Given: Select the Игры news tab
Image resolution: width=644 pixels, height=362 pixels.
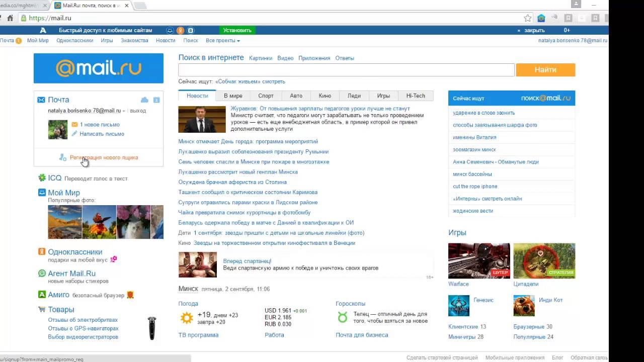Looking at the screenshot, I should [x=383, y=96].
